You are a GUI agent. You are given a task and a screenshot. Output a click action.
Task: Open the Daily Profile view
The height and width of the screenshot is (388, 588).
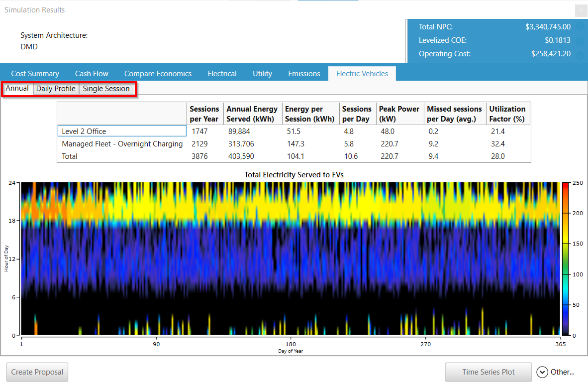coord(56,88)
